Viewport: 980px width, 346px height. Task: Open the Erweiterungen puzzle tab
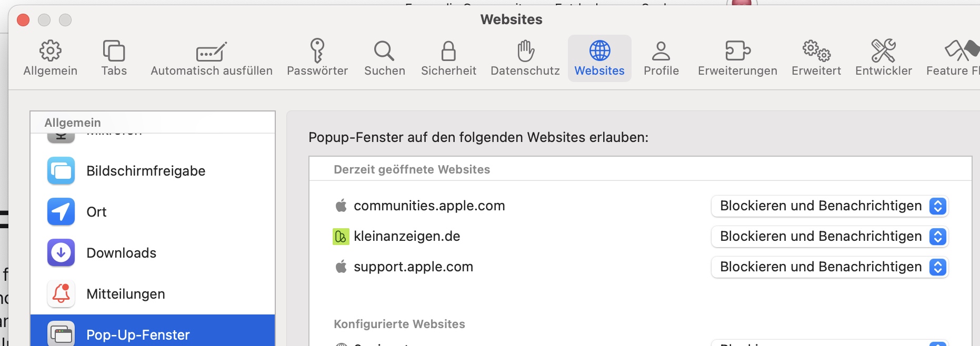[737, 58]
